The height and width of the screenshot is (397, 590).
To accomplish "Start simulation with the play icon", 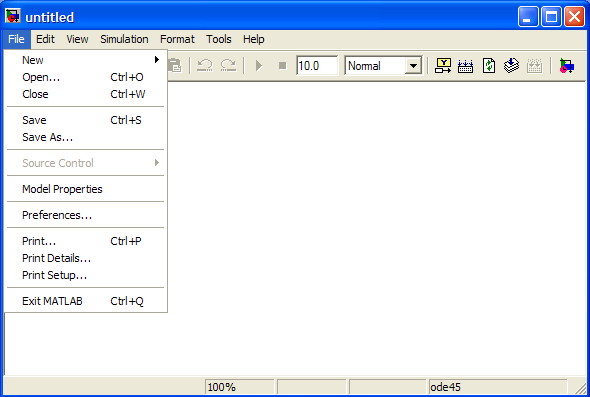I will 259,66.
